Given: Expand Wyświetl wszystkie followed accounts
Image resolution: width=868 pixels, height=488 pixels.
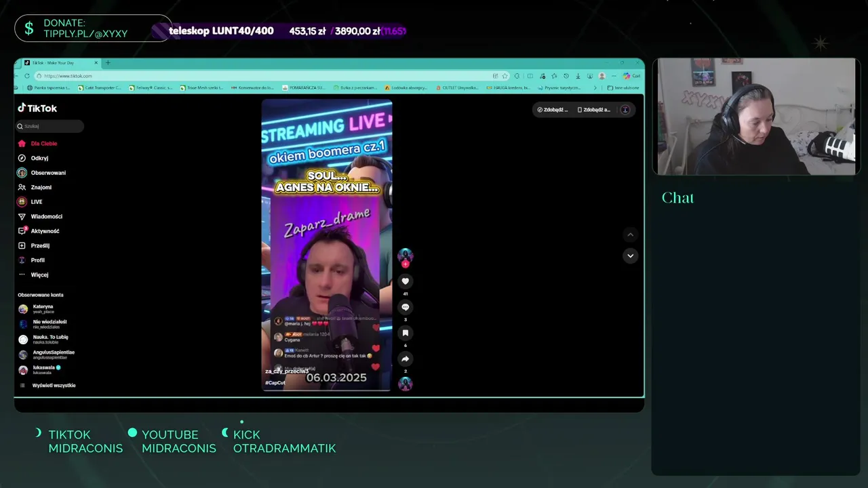Looking at the screenshot, I should 47,385.
